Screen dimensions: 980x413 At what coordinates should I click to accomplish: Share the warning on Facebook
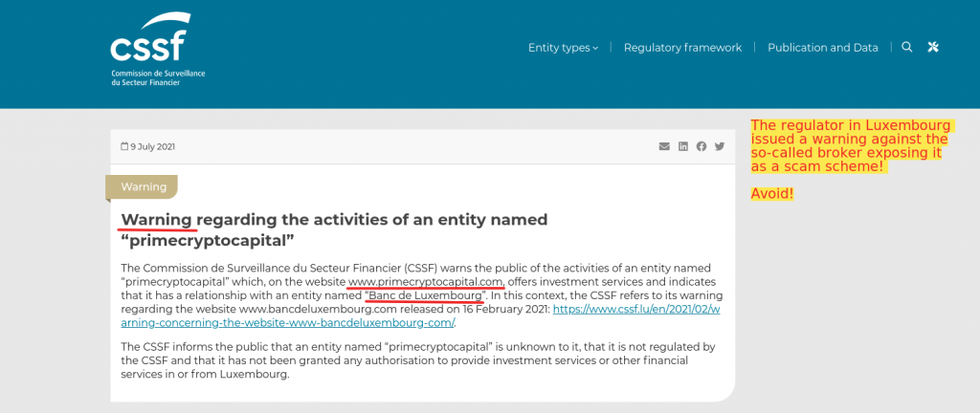click(x=702, y=146)
